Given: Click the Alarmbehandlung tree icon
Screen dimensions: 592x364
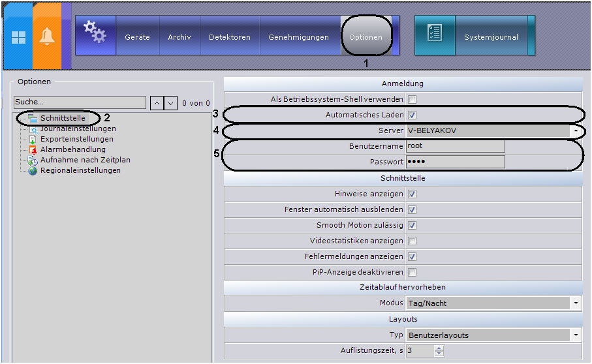Looking at the screenshot, I should (33, 150).
